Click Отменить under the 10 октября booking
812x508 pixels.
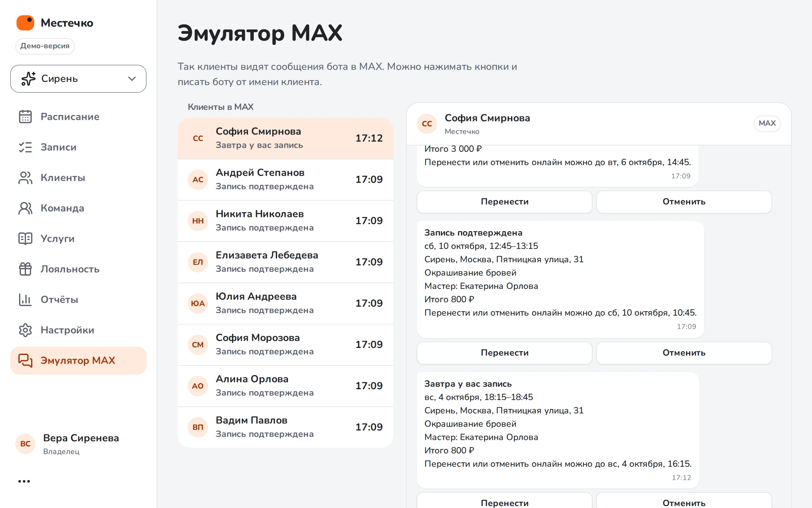684,353
